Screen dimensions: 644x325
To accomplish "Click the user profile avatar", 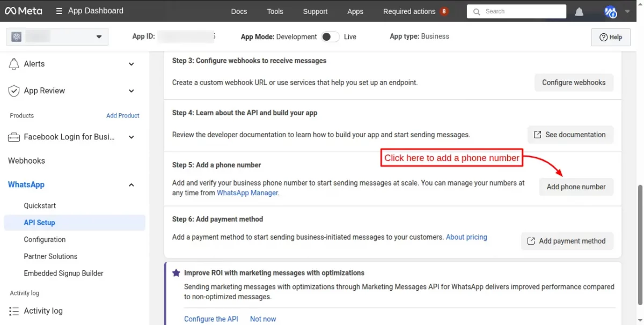I will pos(610,12).
